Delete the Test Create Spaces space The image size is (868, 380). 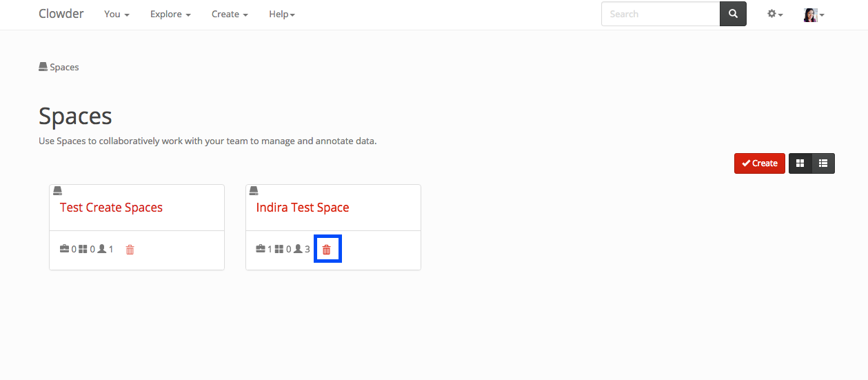130,250
